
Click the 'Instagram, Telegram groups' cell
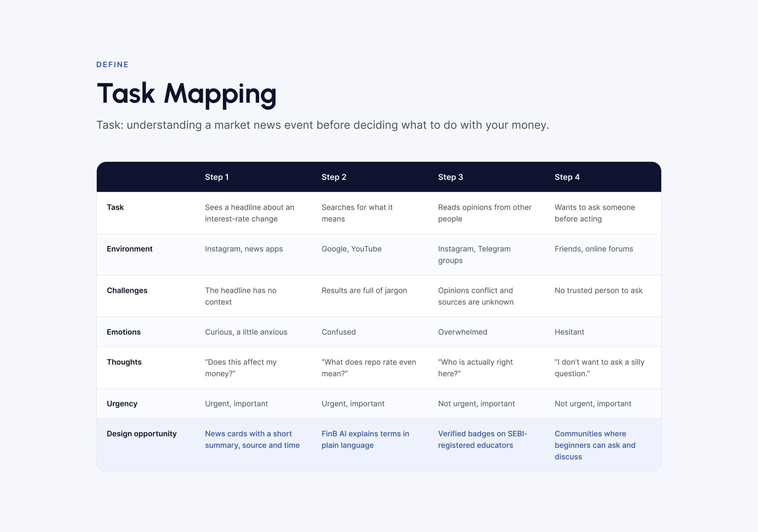pos(474,255)
